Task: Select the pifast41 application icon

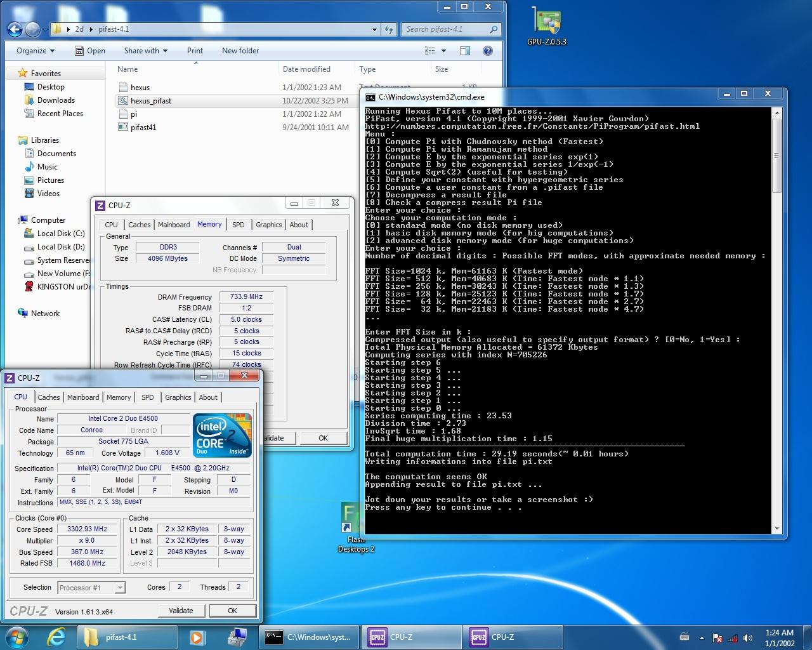Action: (x=124, y=127)
